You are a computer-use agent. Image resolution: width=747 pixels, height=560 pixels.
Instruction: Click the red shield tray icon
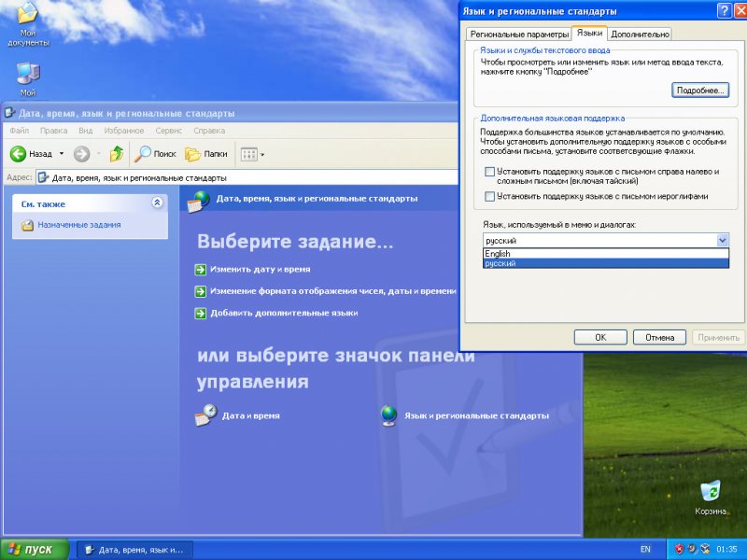pyautogui.click(x=680, y=549)
